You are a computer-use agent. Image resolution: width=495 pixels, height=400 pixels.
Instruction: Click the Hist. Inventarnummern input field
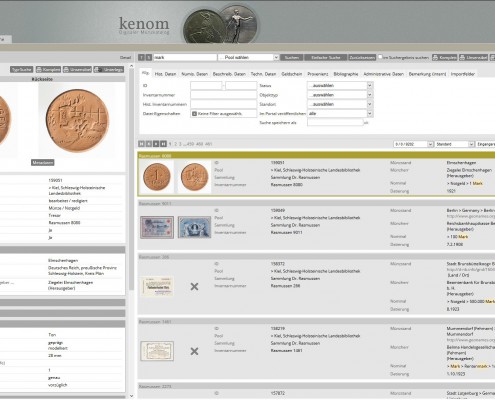pos(223,104)
